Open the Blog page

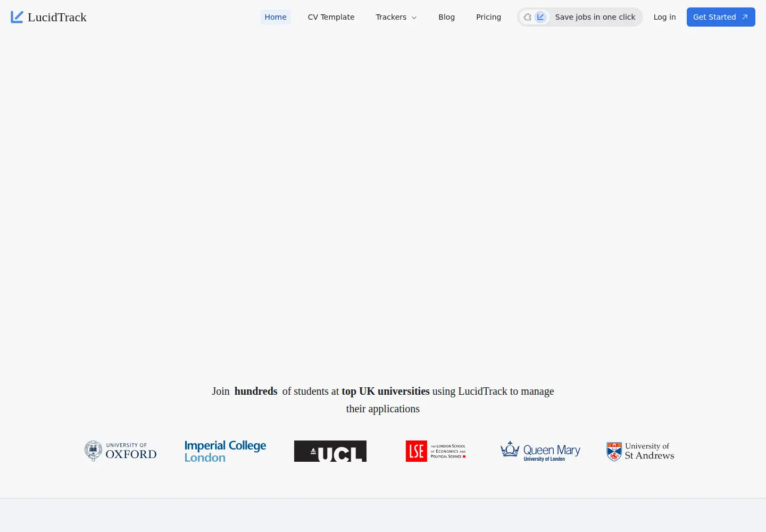point(446,17)
